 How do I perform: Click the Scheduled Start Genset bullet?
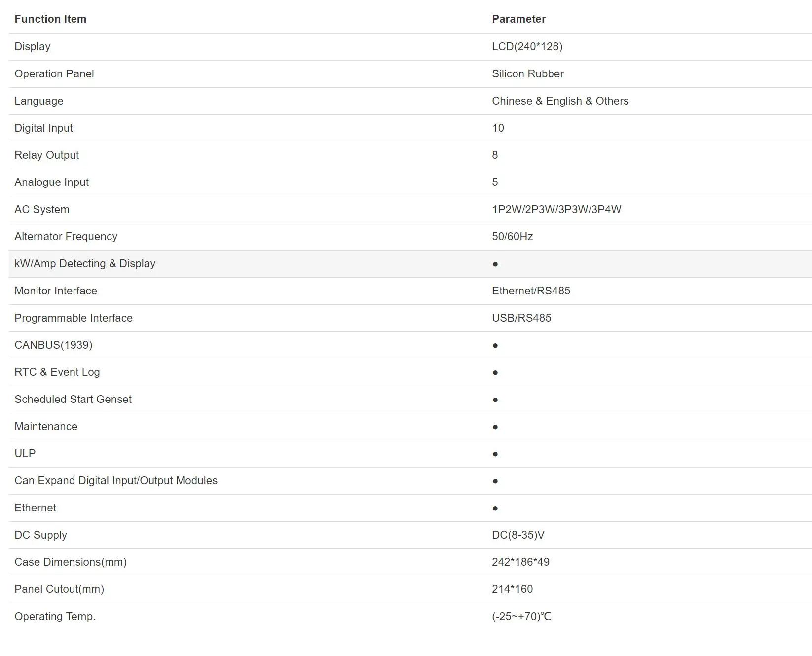pos(495,400)
